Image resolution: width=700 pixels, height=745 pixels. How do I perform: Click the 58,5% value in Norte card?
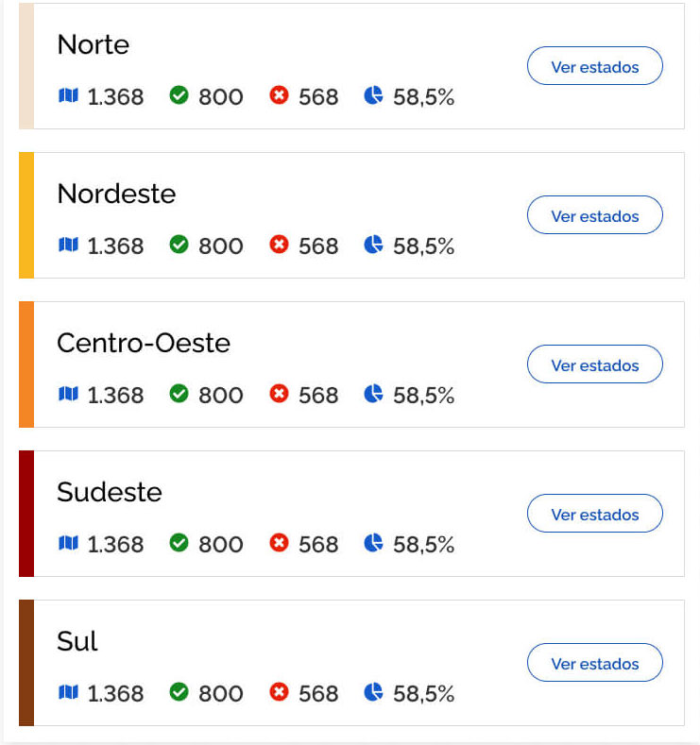point(423,96)
